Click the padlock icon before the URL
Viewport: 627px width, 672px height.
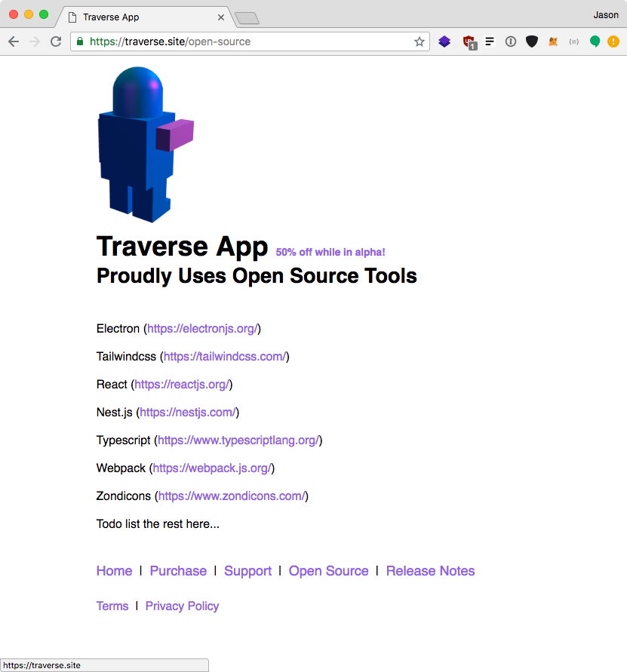click(79, 42)
